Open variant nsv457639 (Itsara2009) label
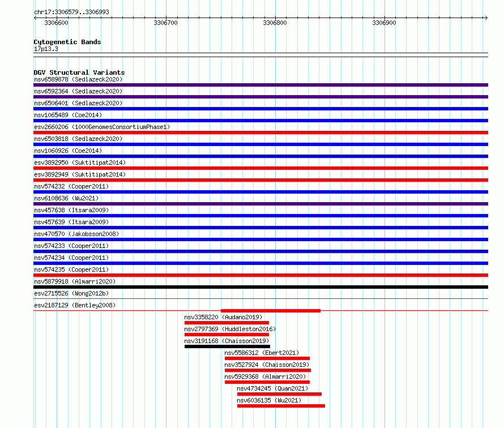This screenshot has width=504, height=428. [x=71, y=222]
